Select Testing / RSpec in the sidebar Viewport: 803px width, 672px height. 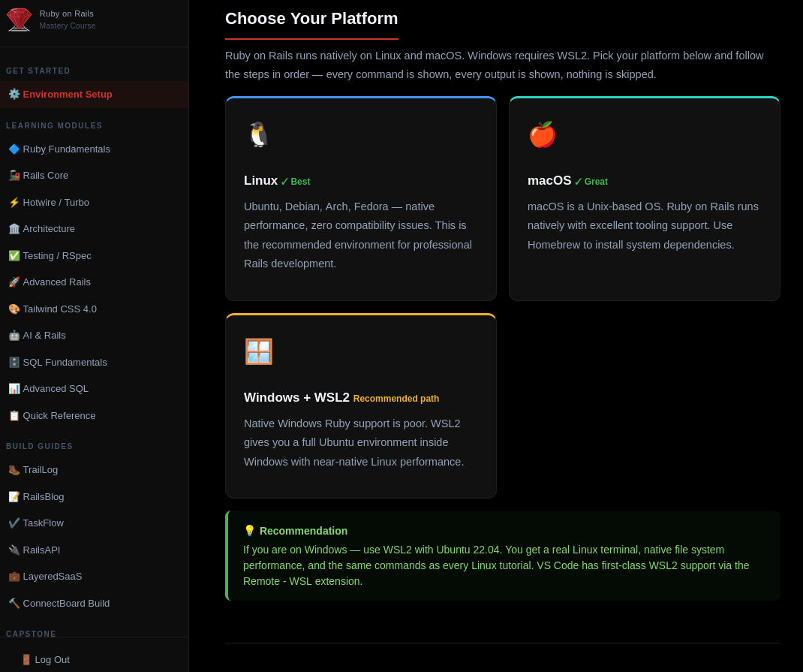pyautogui.click(x=95, y=255)
